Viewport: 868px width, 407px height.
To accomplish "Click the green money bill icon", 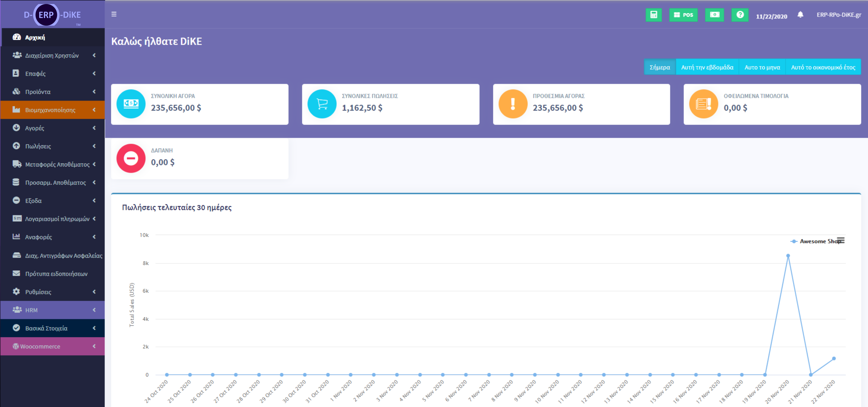I will click(714, 15).
